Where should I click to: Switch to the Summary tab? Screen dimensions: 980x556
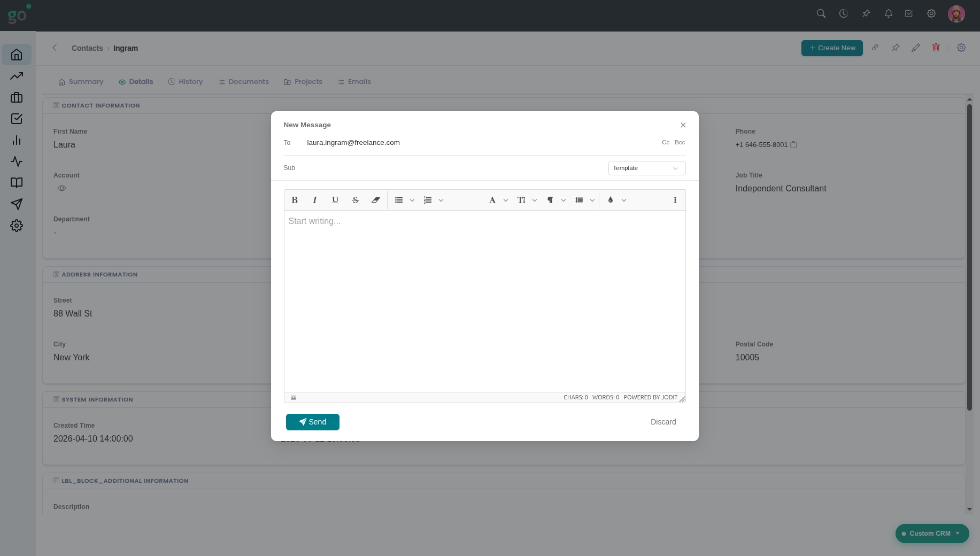(x=81, y=82)
